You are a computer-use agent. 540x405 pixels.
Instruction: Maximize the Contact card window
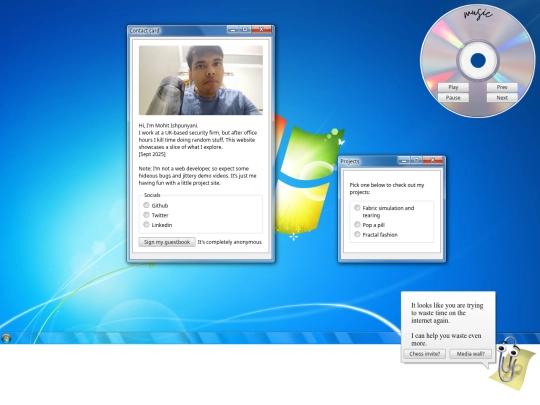[245, 30]
